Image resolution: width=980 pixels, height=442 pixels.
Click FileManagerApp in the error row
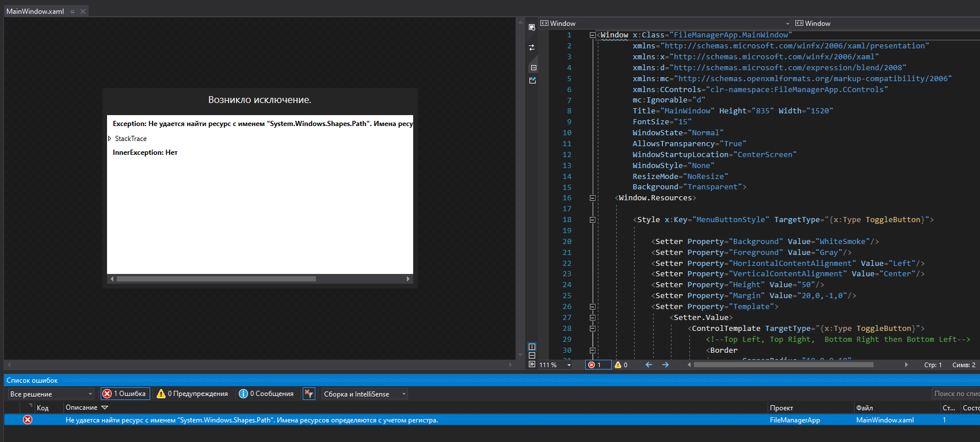coord(795,420)
